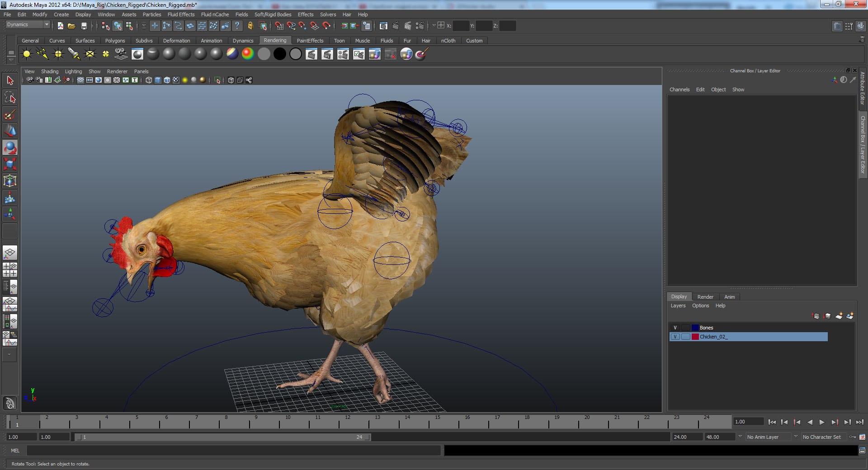Play animation forwards
Screen dimensions: 868x470
pyautogui.click(x=822, y=422)
